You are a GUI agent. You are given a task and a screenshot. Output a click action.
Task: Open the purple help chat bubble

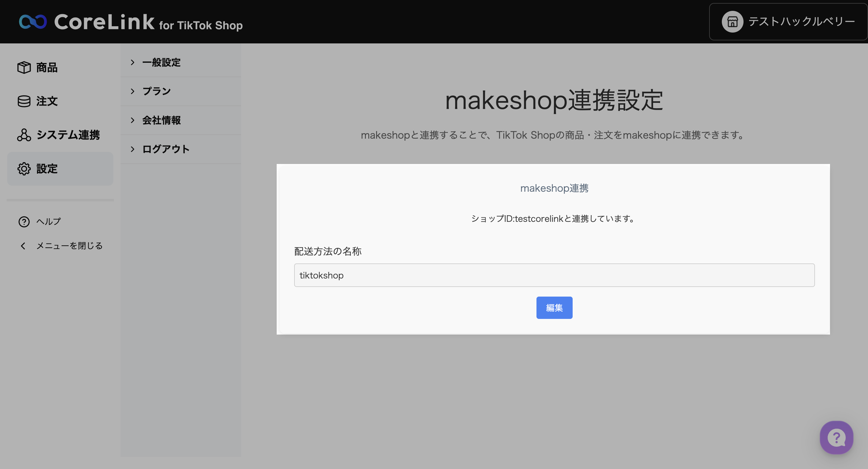click(x=836, y=437)
